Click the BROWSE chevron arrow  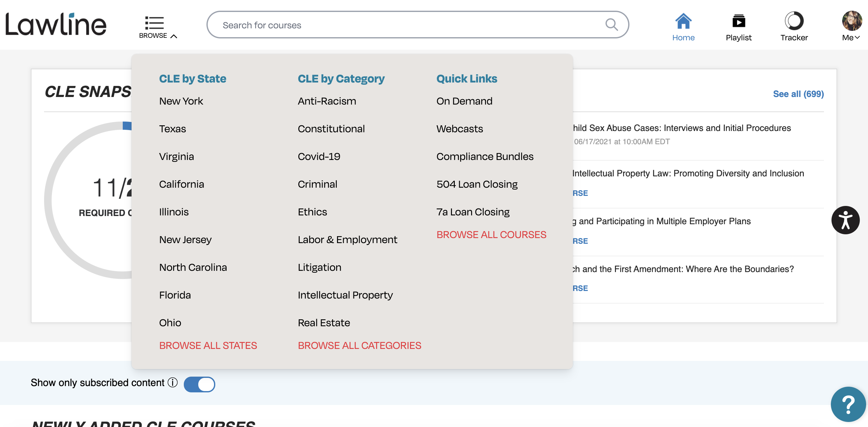[174, 36]
